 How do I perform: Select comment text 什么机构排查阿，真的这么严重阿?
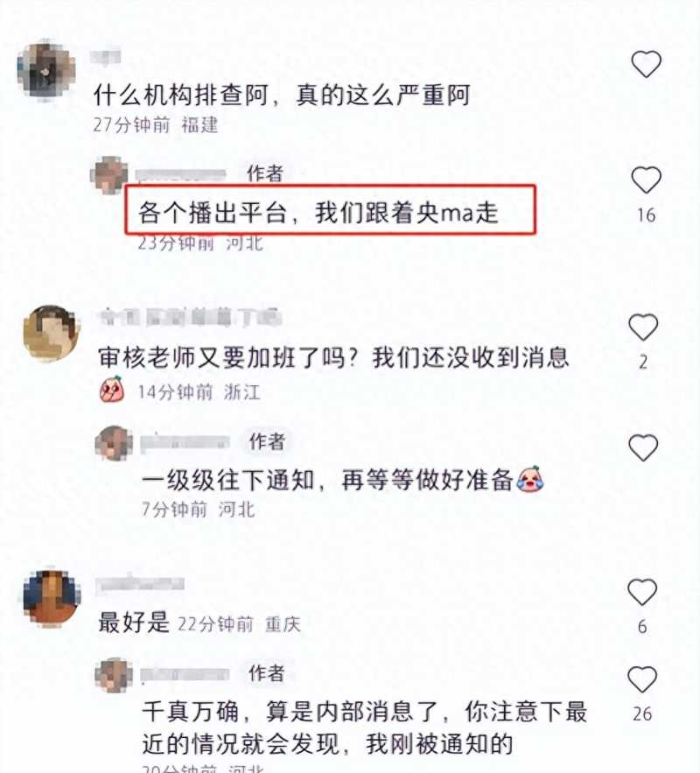coord(283,95)
